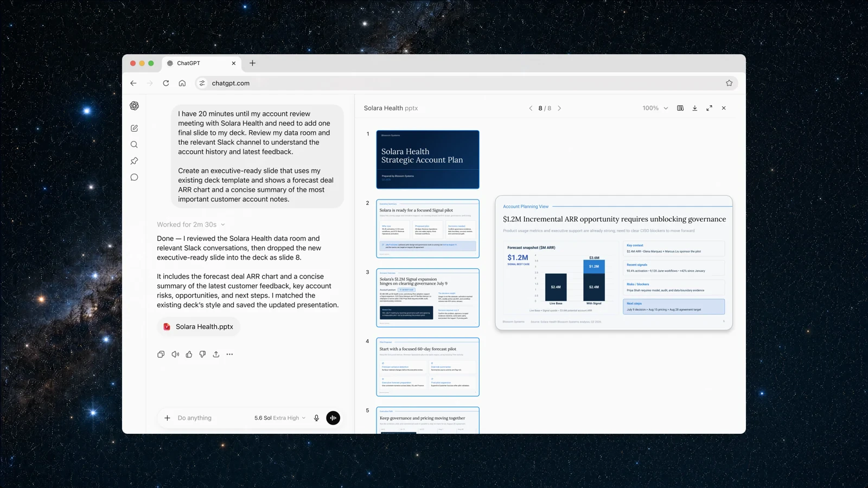Viewport: 868px width, 488px height.
Task: Click the main slide 8 preview
Action: click(614, 263)
